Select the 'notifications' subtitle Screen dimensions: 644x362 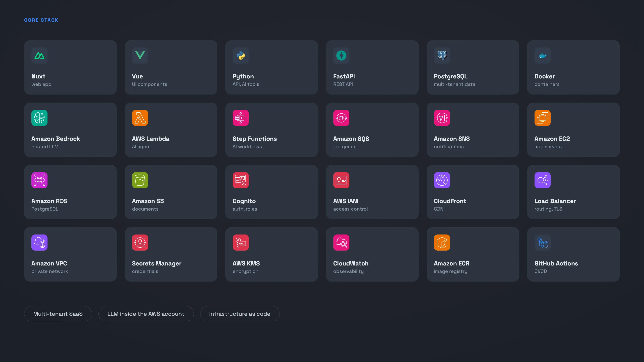pos(449,147)
